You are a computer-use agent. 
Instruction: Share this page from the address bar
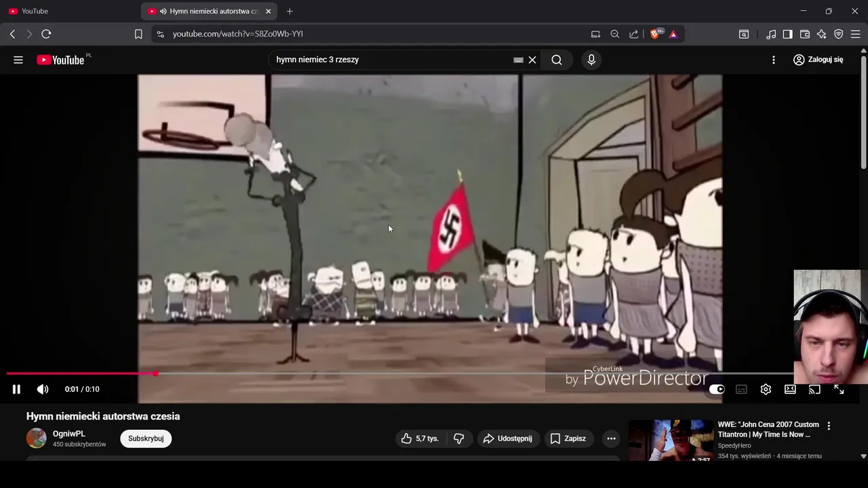click(633, 34)
